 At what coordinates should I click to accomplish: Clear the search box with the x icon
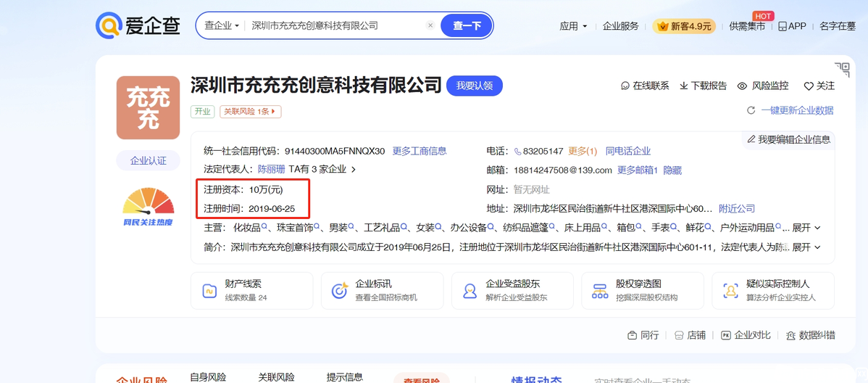[x=430, y=25]
